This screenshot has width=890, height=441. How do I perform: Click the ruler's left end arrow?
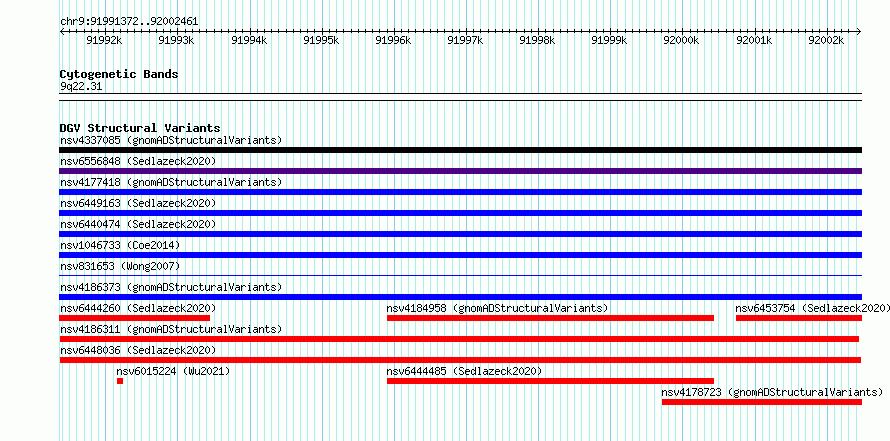(x=62, y=31)
